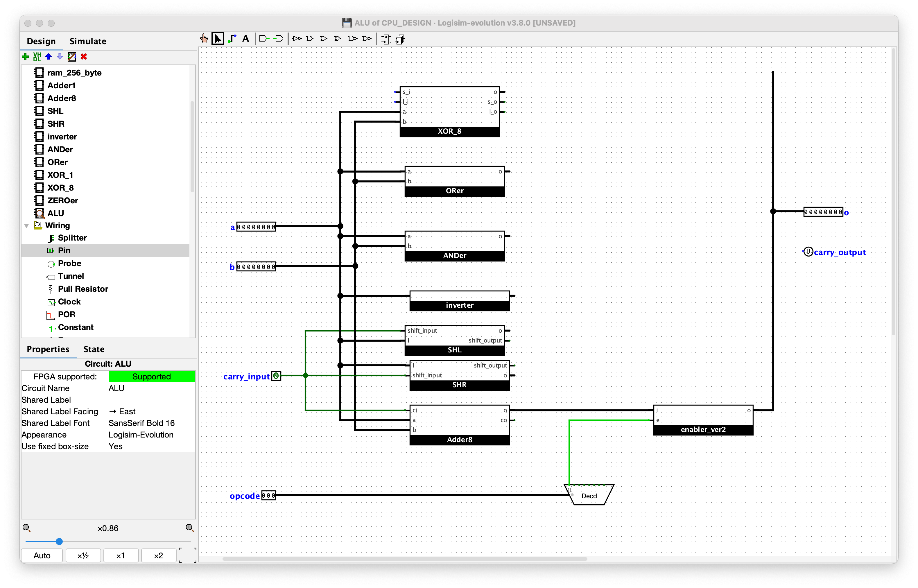
Task: Click the add VHDL entity icon
Action: (x=37, y=57)
